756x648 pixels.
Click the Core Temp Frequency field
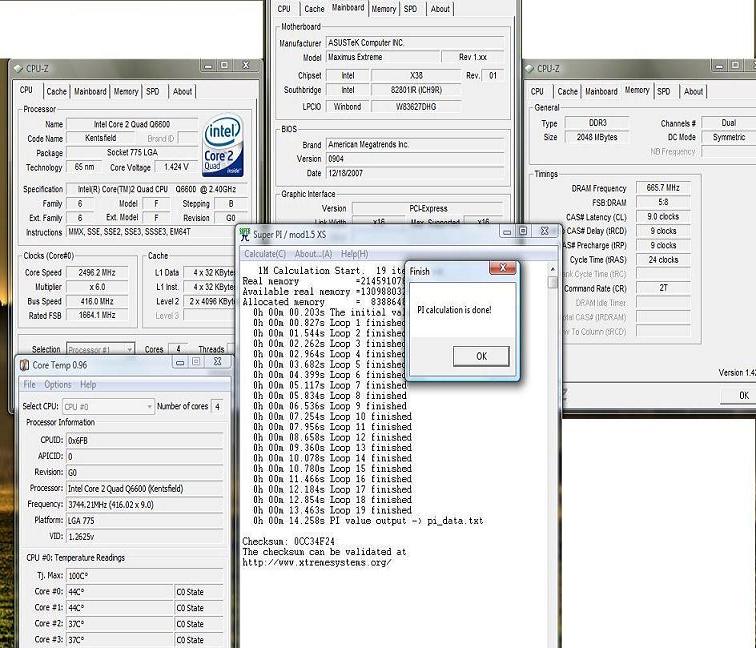coord(144,505)
